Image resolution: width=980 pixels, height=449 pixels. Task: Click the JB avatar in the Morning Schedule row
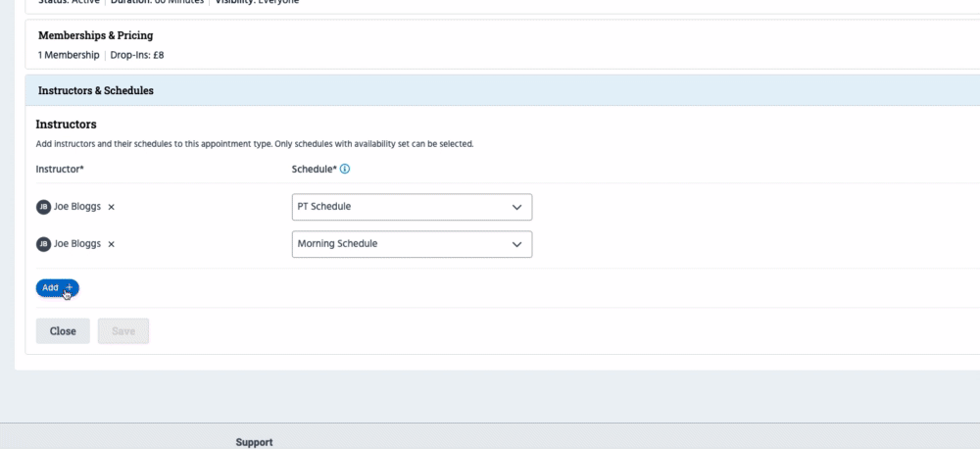[x=43, y=244]
